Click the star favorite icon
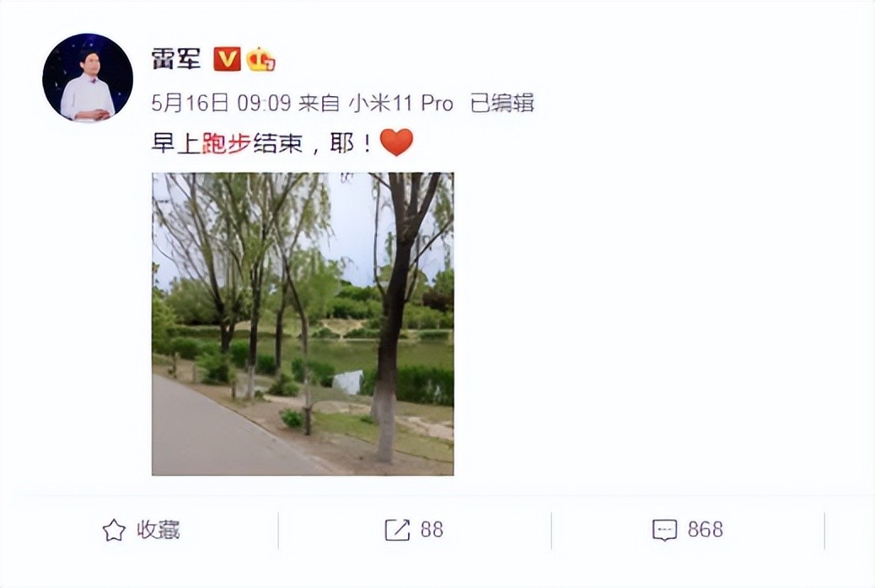 point(114,530)
